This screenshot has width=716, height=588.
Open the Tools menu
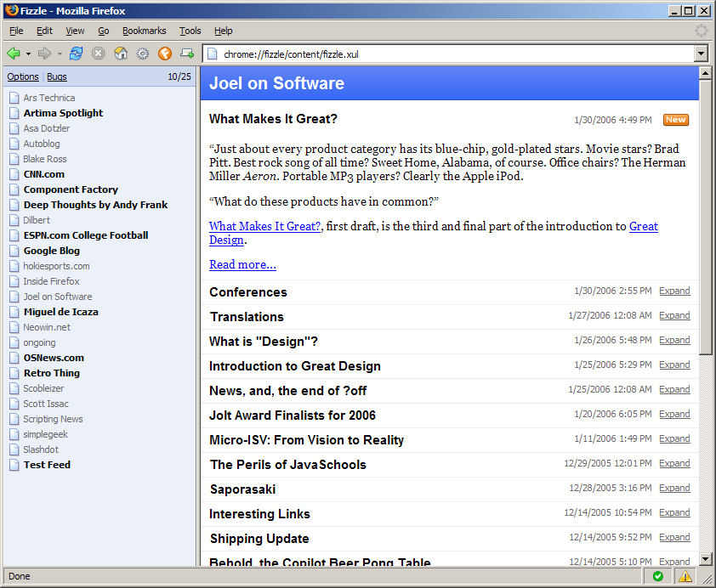(x=190, y=31)
